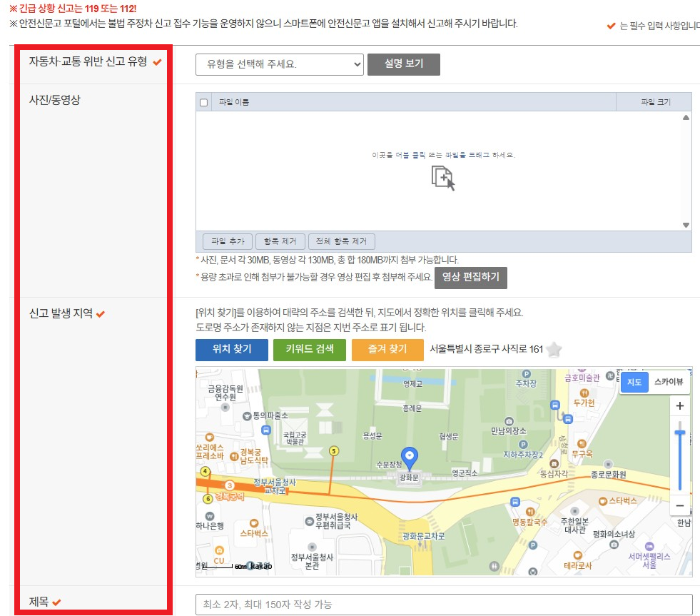Viewport: 700px width, 616px height.
Task: Click numbered marker 5 on the map
Action: (x=333, y=451)
